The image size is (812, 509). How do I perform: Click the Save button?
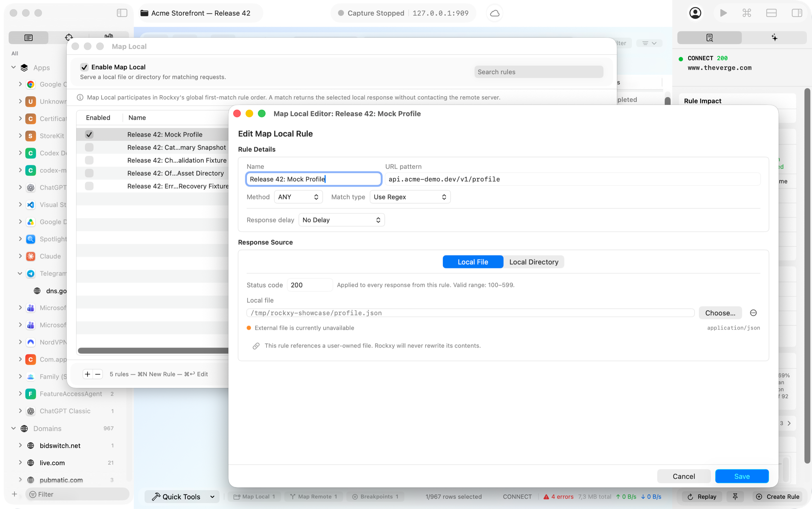(x=742, y=476)
